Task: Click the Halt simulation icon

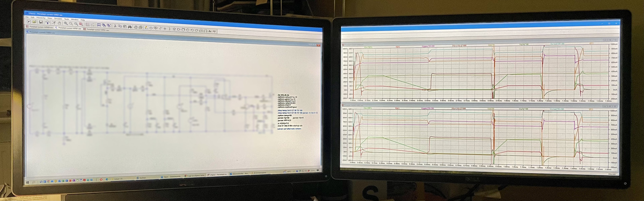Action: tap(59, 23)
